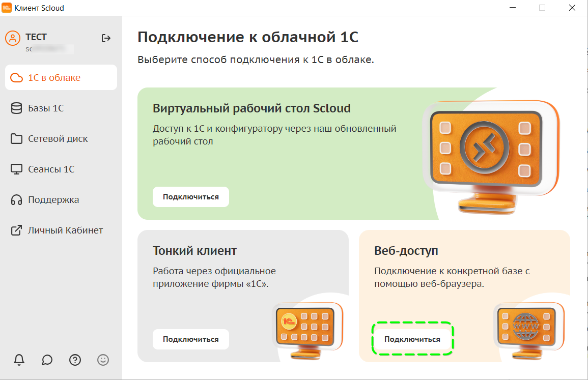The height and width of the screenshot is (380, 588).
Task: Click the Выберите способ подключения subtitle
Action: (x=256, y=60)
